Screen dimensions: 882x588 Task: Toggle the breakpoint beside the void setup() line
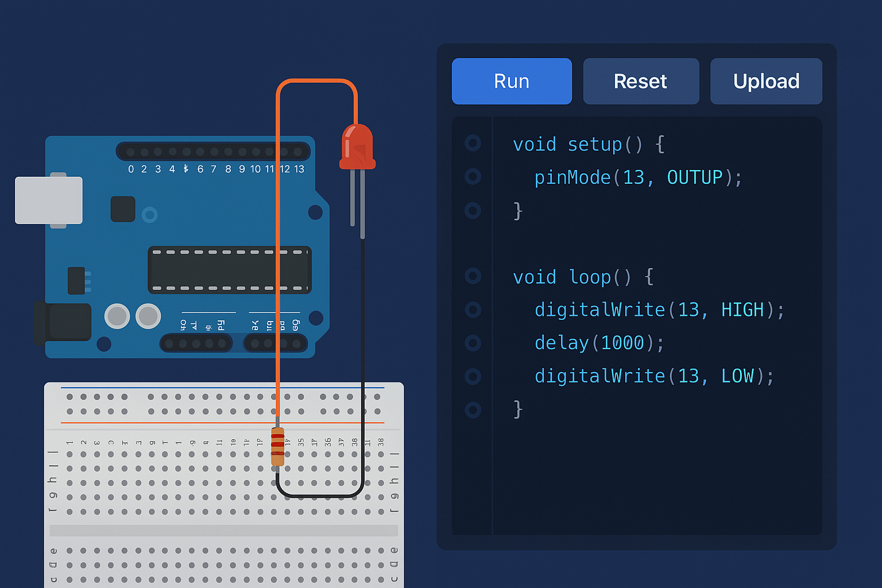coord(473,143)
